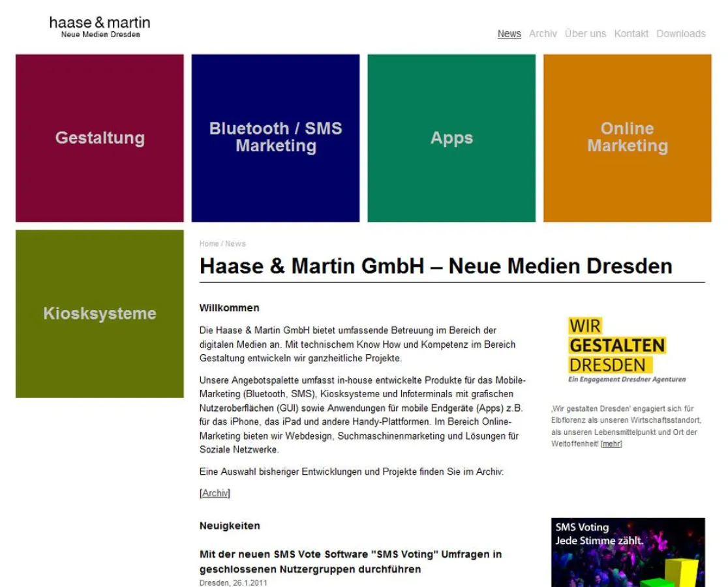Open the [Archiv] link under Willkommen
The height and width of the screenshot is (587, 728).
[214, 493]
